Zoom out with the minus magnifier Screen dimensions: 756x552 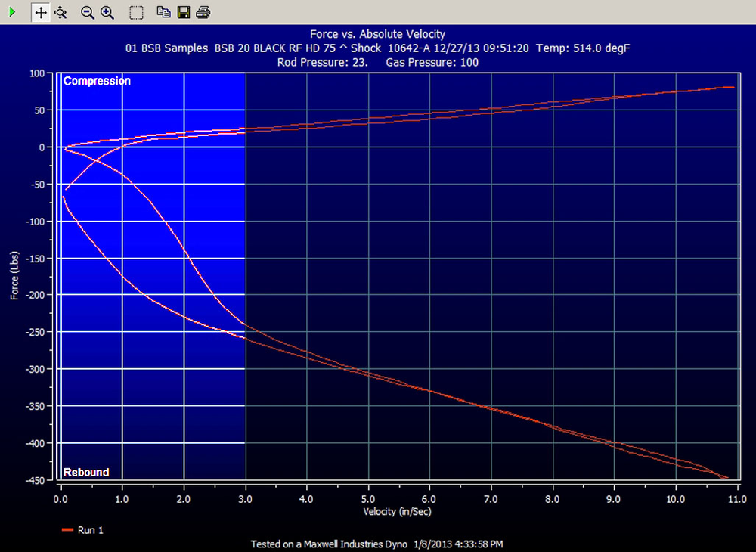[87, 13]
